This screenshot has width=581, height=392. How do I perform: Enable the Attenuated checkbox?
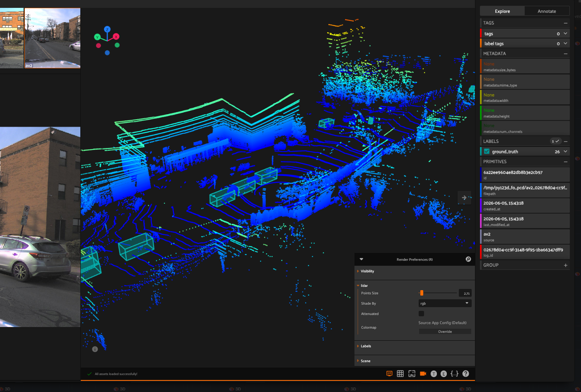[x=421, y=313]
